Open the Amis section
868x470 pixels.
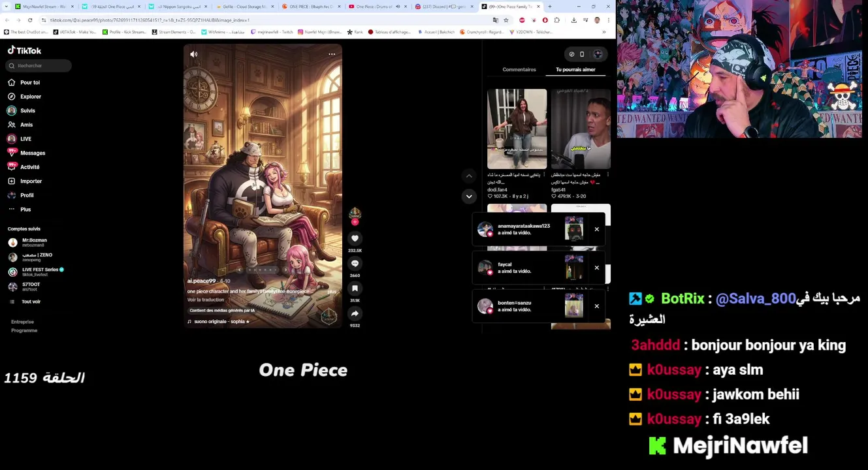pyautogui.click(x=20, y=125)
